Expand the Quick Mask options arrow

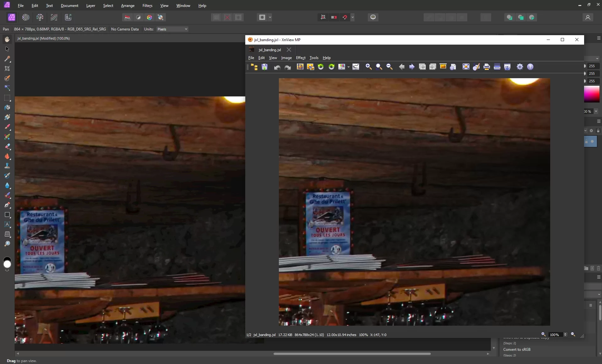point(270,17)
